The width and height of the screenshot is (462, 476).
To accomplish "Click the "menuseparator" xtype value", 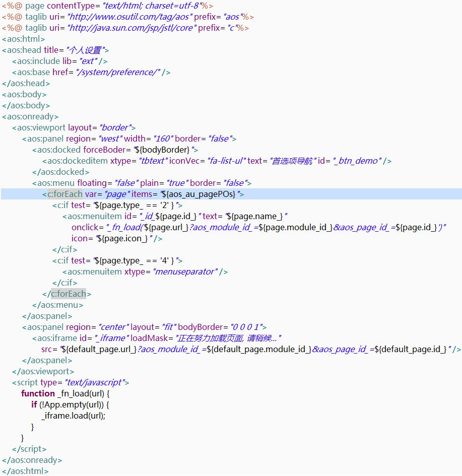I will 186,271.
